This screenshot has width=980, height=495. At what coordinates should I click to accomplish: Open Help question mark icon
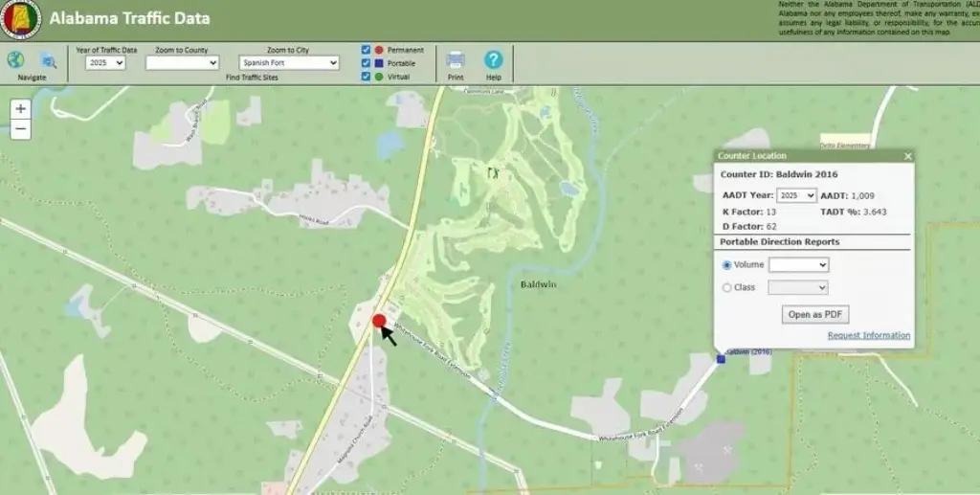[493, 60]
